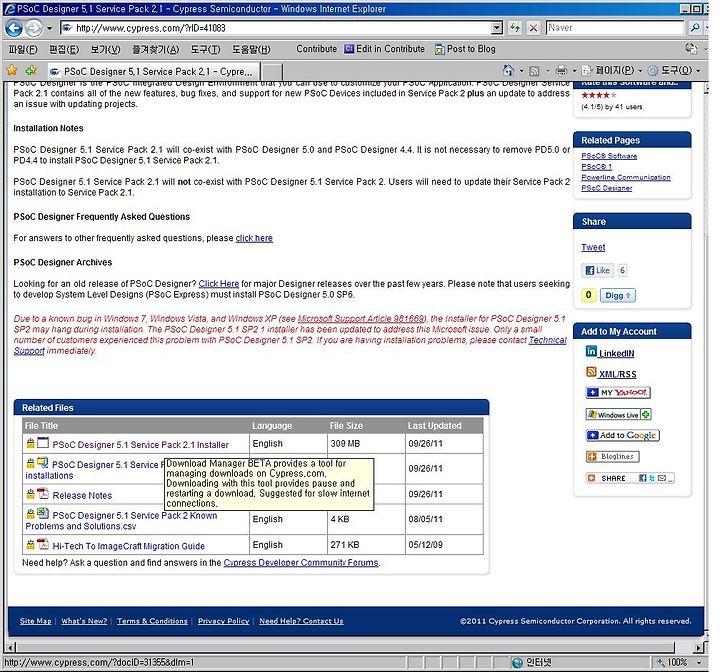The width and height of the screenshot is (720, 672).
Task: Click the Tweet link
Action: (x=593, y=247)
